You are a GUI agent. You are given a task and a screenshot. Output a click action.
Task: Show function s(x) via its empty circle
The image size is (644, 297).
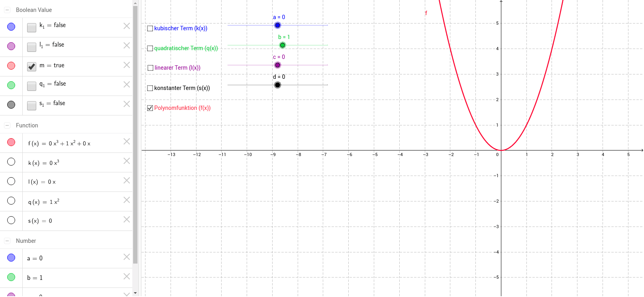[x=11, y=220]
